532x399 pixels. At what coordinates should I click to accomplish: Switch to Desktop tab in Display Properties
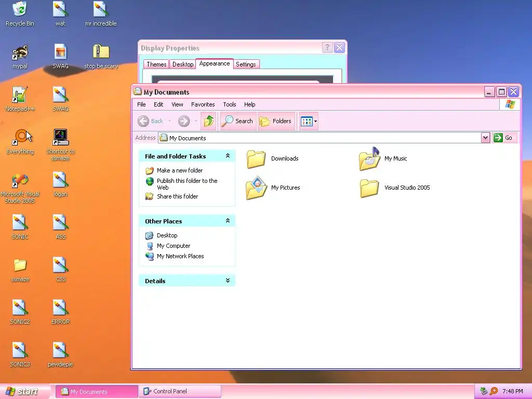tap(183, 64)
